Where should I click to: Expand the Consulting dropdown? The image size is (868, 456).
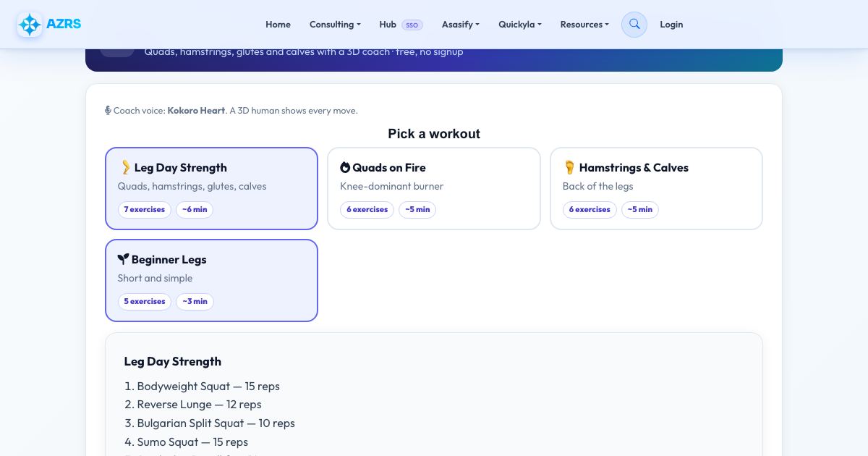pos(335,25)
